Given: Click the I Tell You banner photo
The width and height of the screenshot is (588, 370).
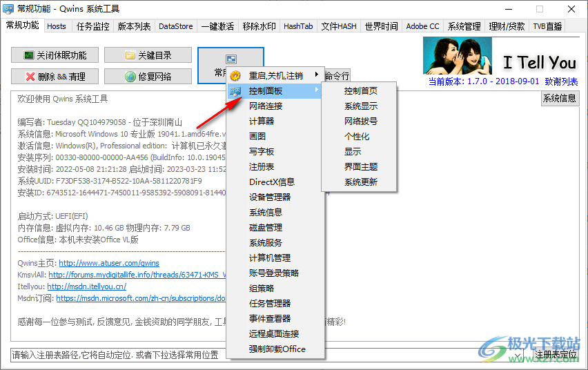Looking at the screenshot, I should click(x=457, y=55).
